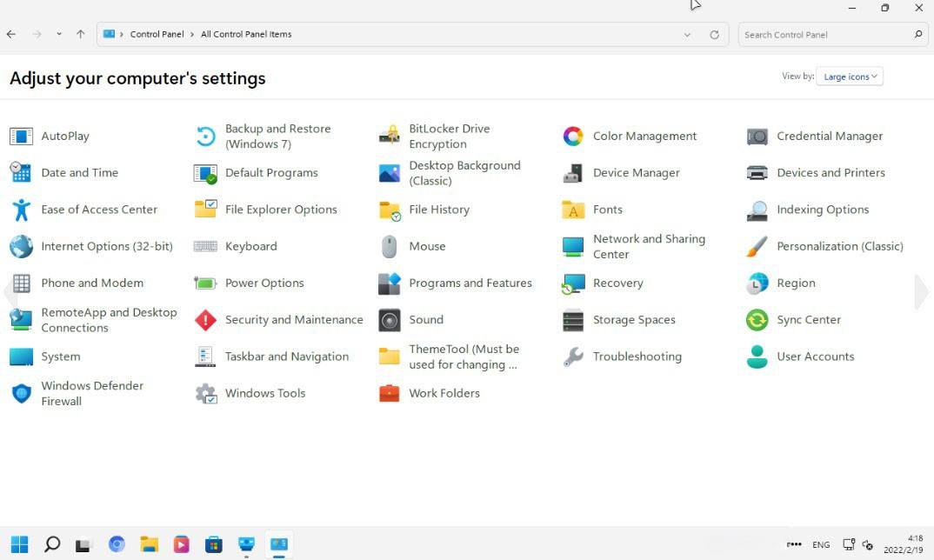Open the Internet Options globe icon
Viewport: 934px width, 560px height.
coord(22,247)
